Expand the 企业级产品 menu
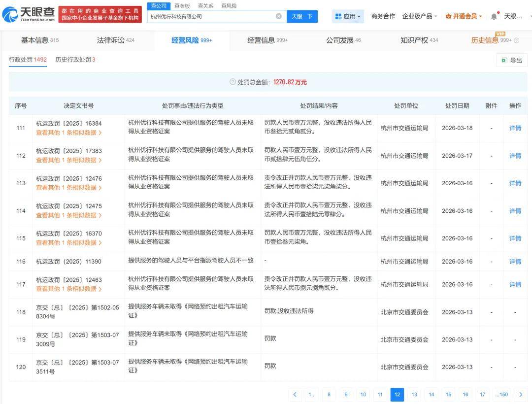532x404 pixels. [420, 16]
